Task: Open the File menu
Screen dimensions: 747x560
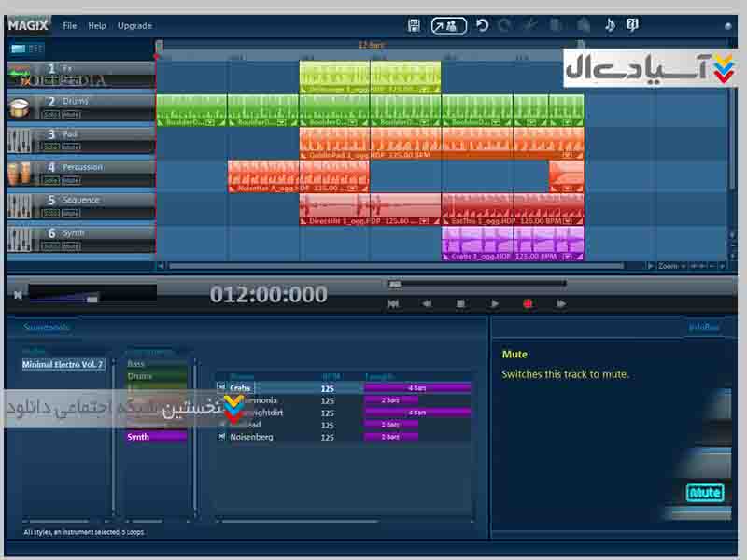Action: (70, 25)
